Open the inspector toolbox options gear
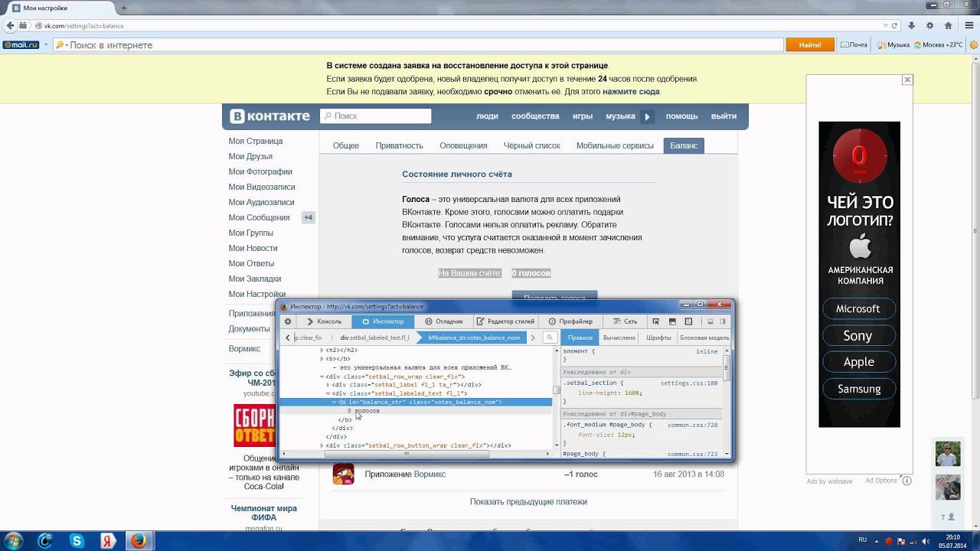The height and width of the screenshot is (551, 980). pyautogui.click(x=288, y=321)
